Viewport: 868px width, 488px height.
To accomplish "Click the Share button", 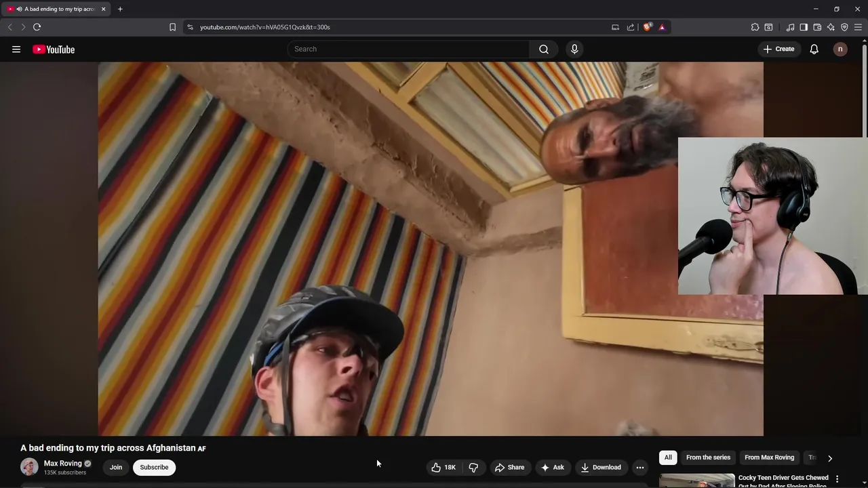I will pyautogui.click(x=509, y=467).
